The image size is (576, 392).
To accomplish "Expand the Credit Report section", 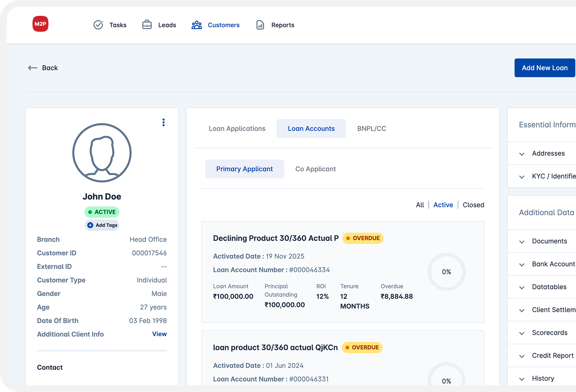I will (542, 356).
